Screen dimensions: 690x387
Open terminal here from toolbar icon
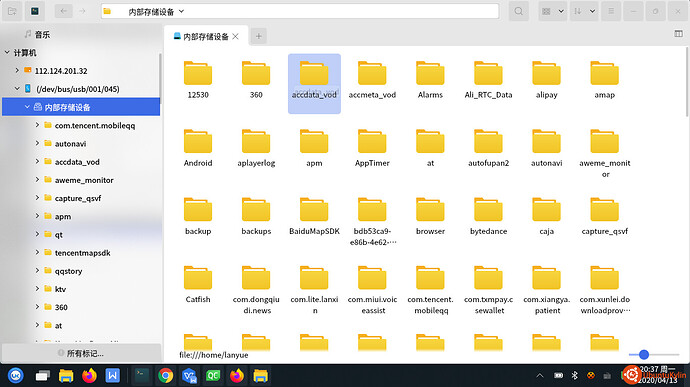pos(35,11)
